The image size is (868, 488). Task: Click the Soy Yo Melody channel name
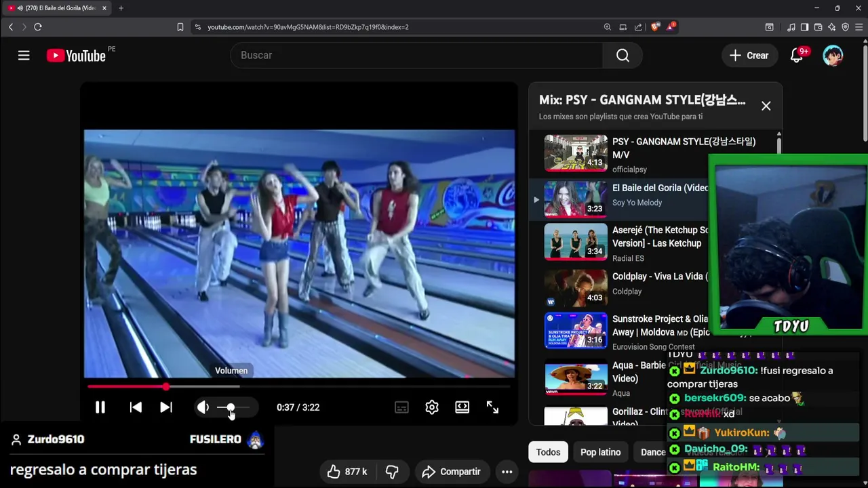coord(637,203)
